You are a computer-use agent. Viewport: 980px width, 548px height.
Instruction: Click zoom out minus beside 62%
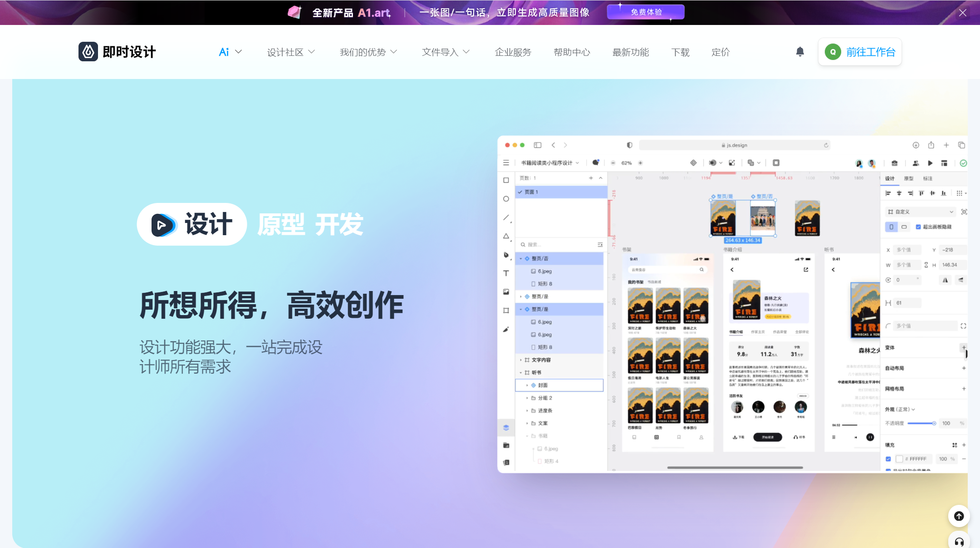613,163
